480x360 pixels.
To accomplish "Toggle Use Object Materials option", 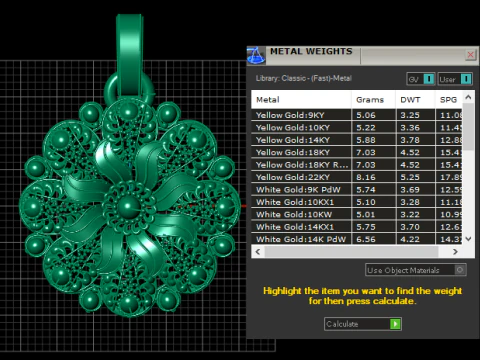I will 416,270.
